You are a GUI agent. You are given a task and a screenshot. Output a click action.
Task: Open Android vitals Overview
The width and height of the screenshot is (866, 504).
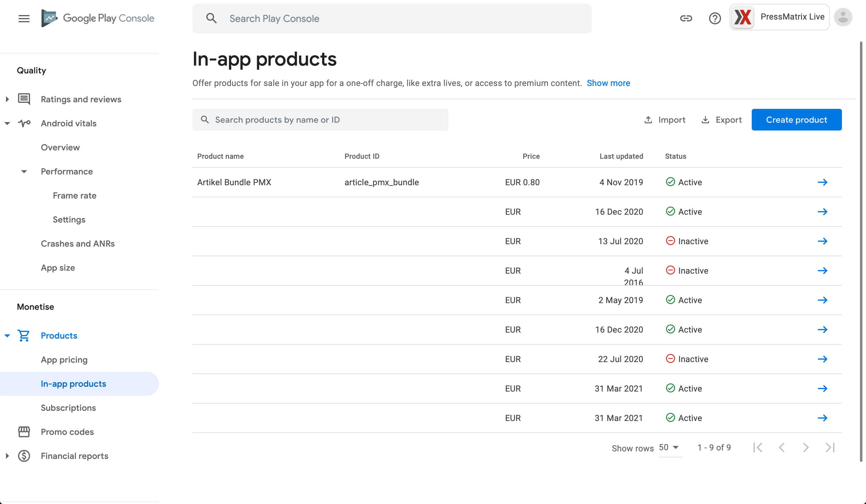click(60, 147)
